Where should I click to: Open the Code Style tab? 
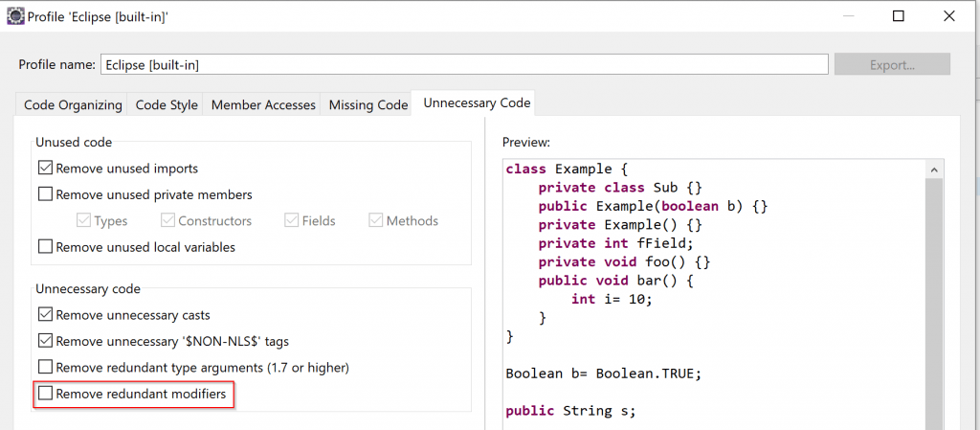[x=167, y=105]
